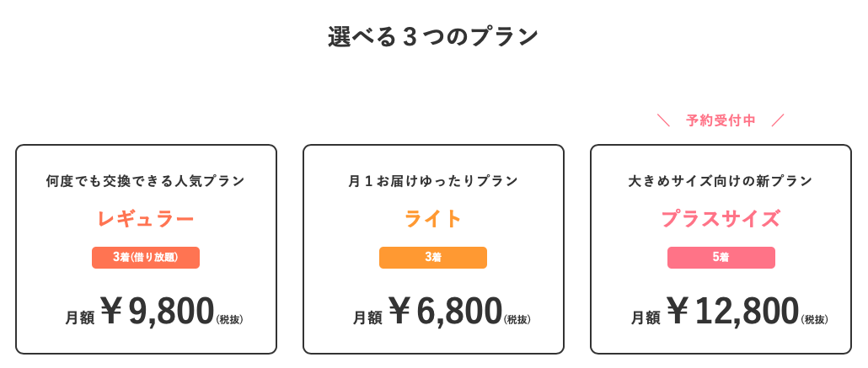Viewport: 868px width, 368px height.
Task: Click the ¥6,800 monthly price
Action: [445, 311]
